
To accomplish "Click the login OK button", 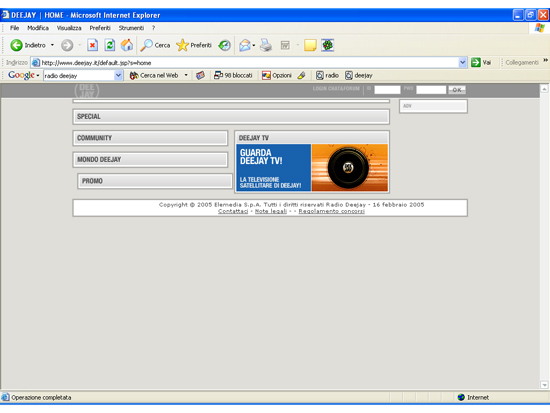I will tap(457, 90).
